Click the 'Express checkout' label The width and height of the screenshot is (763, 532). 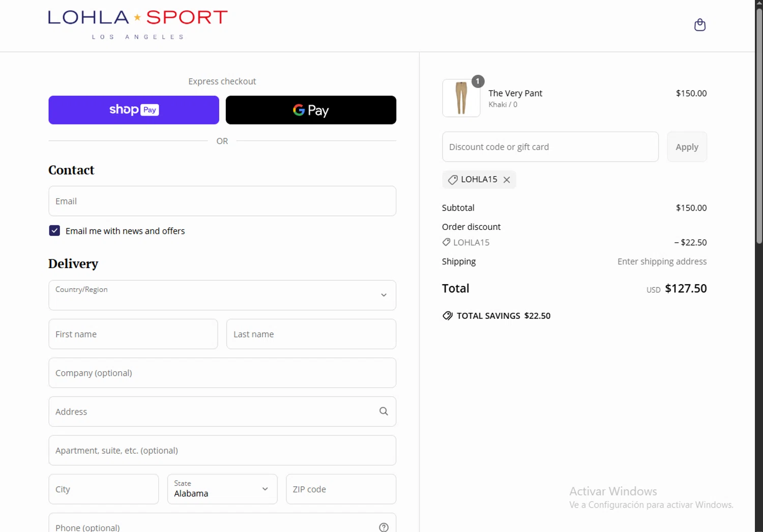coord(222,81)
